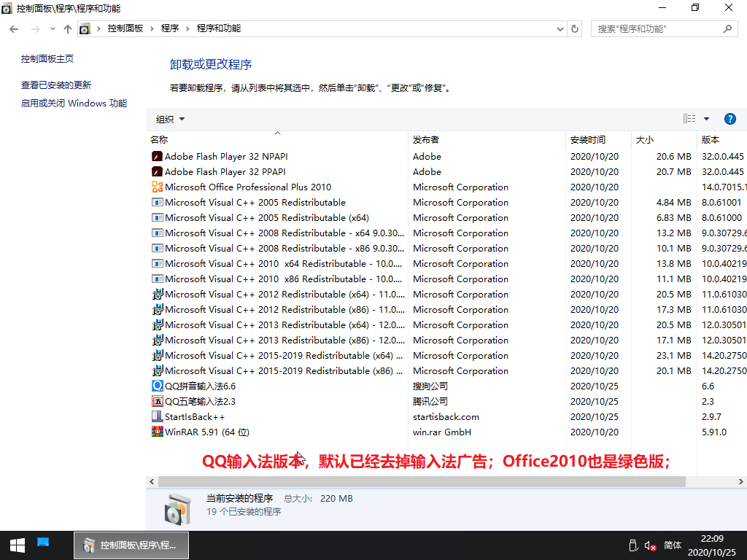
Task: Click the horizontal scrollbar thumb
Action: [422, 481]
